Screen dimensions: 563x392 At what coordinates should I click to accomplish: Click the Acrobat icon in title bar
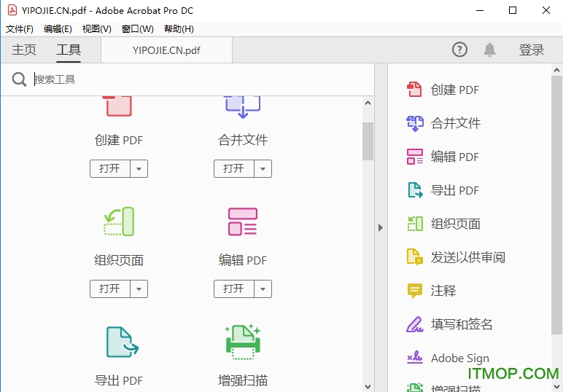coord(12,10)
